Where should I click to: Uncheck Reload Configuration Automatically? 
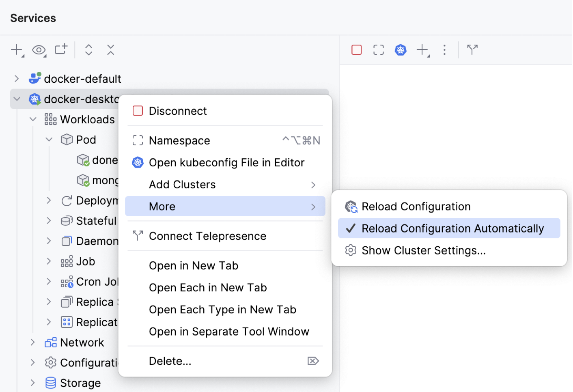coord(452,228)
